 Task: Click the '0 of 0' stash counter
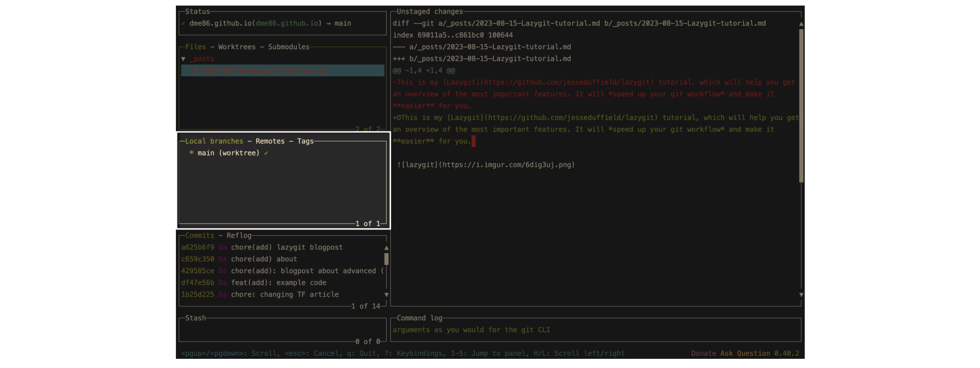coord(368,342)
